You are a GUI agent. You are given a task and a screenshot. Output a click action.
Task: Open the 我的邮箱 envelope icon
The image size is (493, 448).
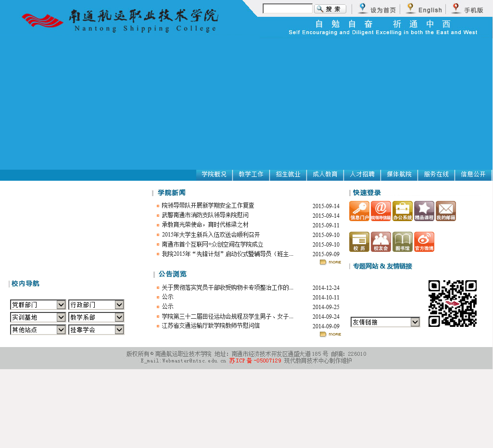(446, 211)
